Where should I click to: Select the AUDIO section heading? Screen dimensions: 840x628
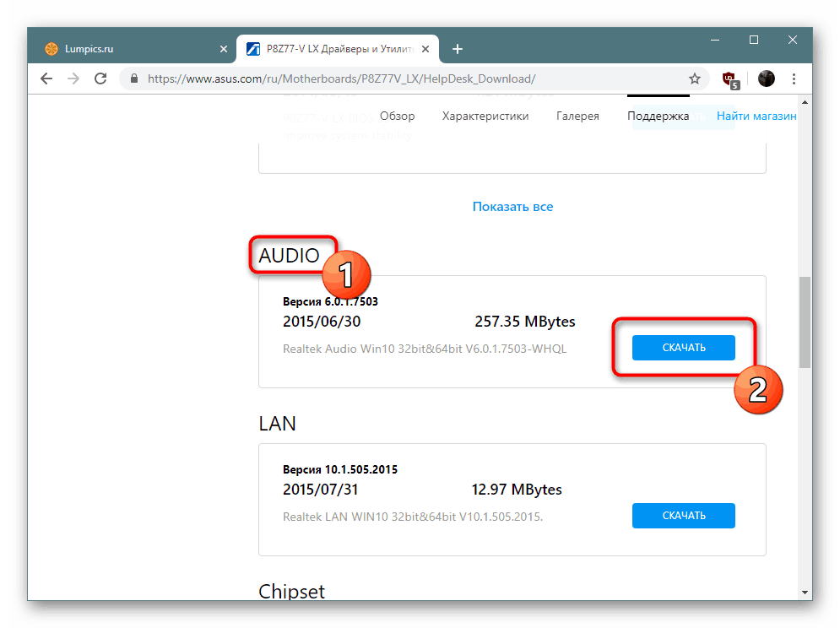tap(289, 256)
